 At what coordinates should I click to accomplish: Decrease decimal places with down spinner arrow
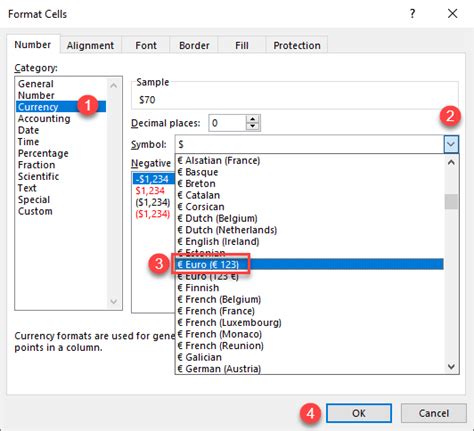click(253, 126)
